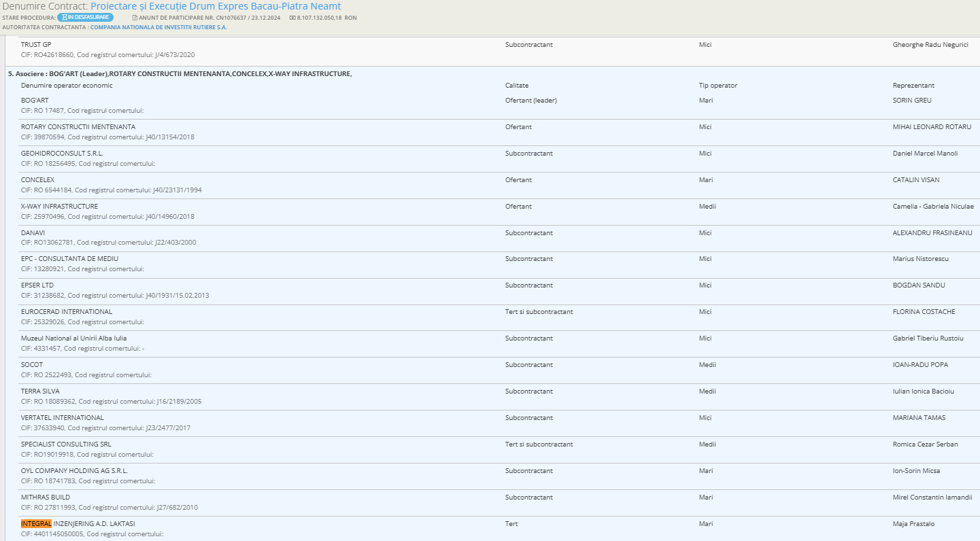
Task: Click the hourglass icon in status badge
Action: click(x=63, y=17)
